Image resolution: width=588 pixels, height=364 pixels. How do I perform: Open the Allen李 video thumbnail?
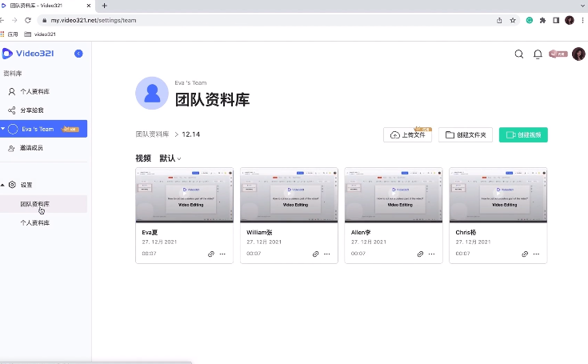[x=394, y=195]
